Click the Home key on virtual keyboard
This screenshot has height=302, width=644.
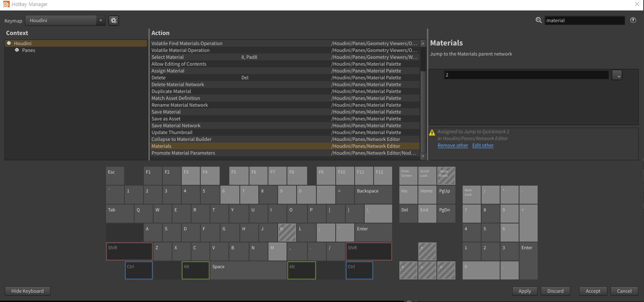[x=427, y=194]
